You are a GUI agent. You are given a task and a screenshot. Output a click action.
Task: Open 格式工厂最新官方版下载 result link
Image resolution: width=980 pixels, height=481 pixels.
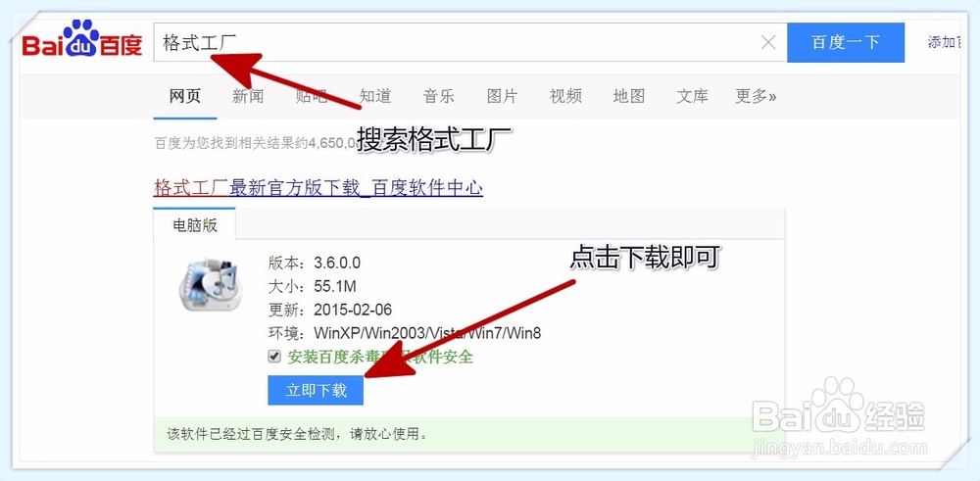click(318, 187)
